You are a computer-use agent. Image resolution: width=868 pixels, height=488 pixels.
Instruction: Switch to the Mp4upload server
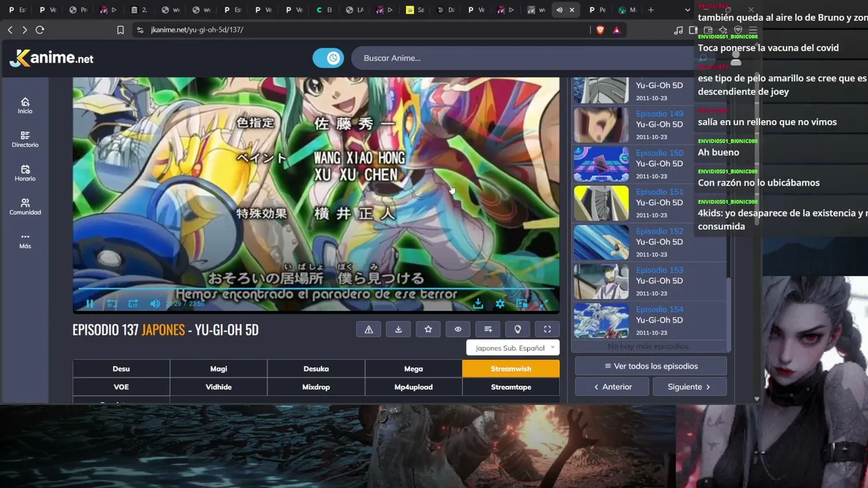tap(414, 387)
